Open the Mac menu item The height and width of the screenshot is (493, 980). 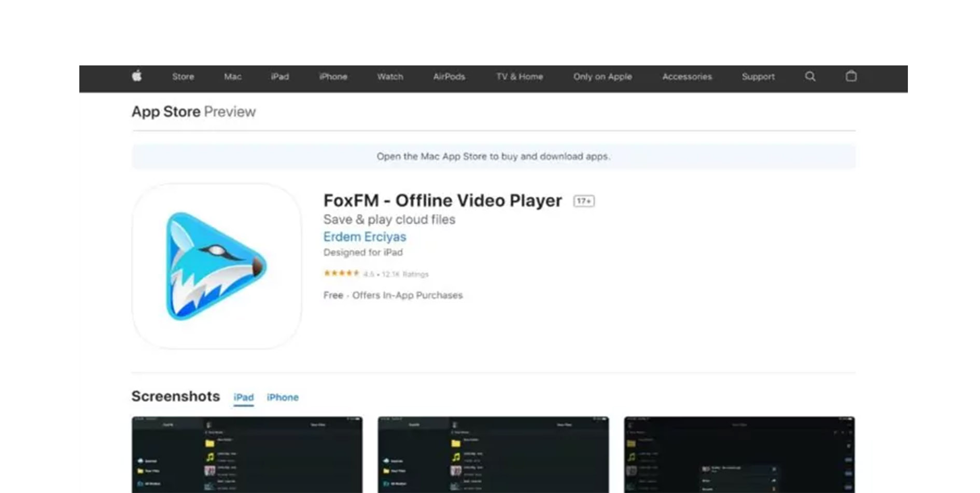coord(232,77)
